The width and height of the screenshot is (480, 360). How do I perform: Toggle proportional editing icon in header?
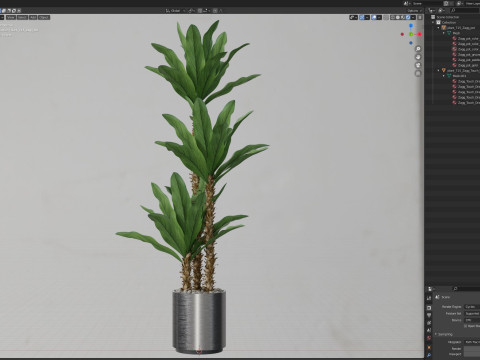215,11
